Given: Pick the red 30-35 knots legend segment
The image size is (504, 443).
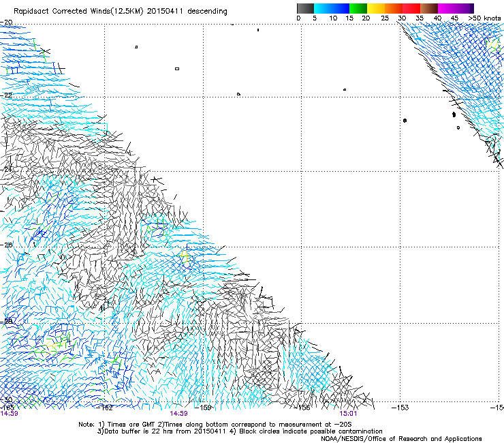Looking at the screenshot, I should 411,8.
